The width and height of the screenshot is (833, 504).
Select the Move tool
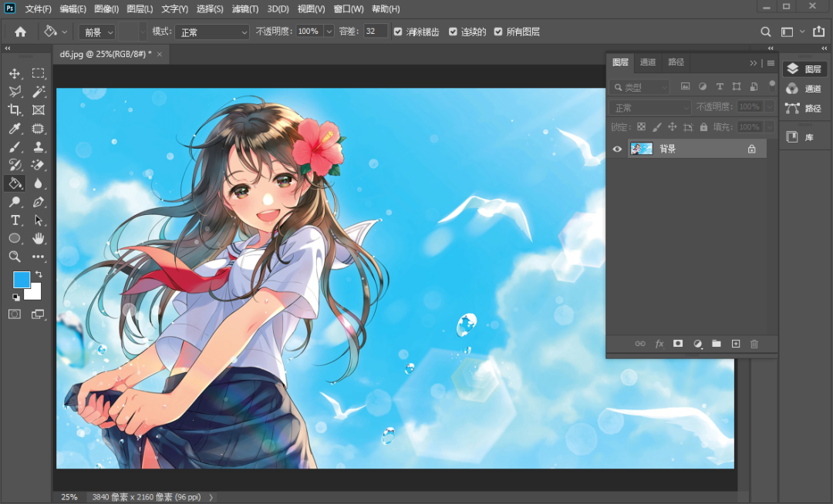(14, 73)
